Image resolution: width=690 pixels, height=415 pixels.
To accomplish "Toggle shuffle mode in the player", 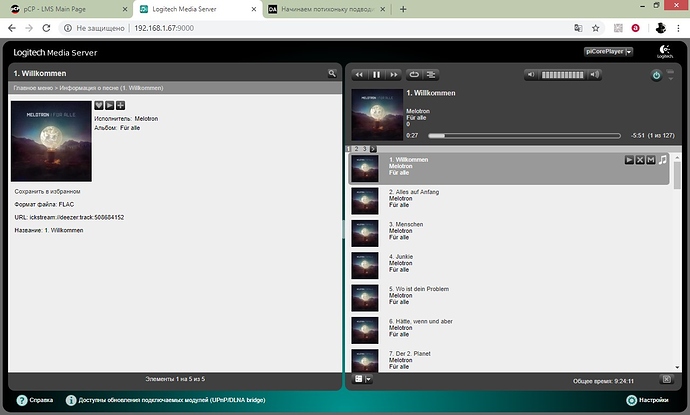I will click(x=431, y=75).
